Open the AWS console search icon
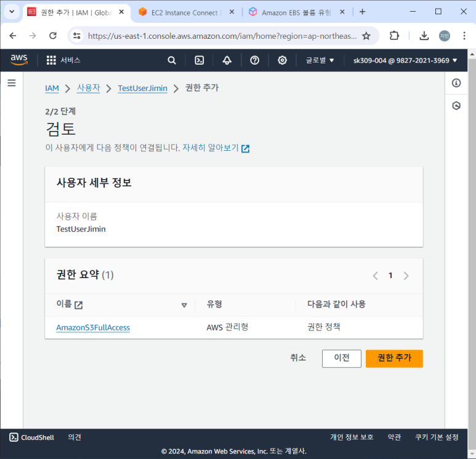The height and width of the screenshot is (459, 476). 172,60
